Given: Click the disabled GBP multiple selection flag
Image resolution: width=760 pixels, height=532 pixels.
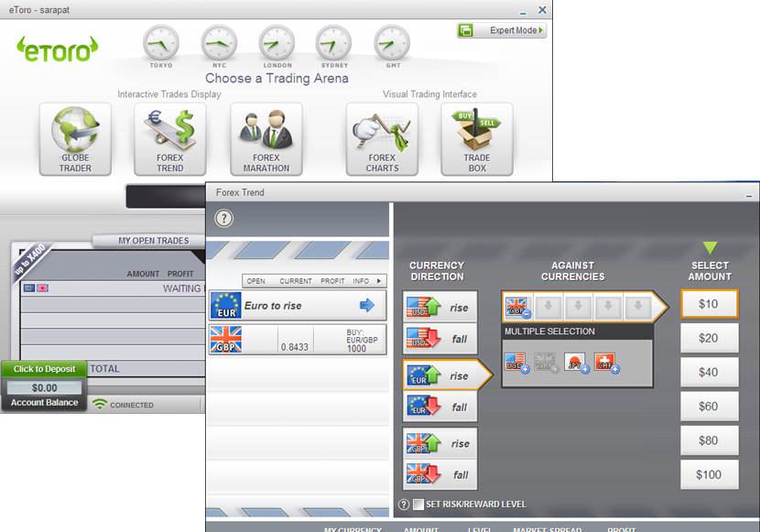Looking at the screenshot, I should (x=546, y=362).
